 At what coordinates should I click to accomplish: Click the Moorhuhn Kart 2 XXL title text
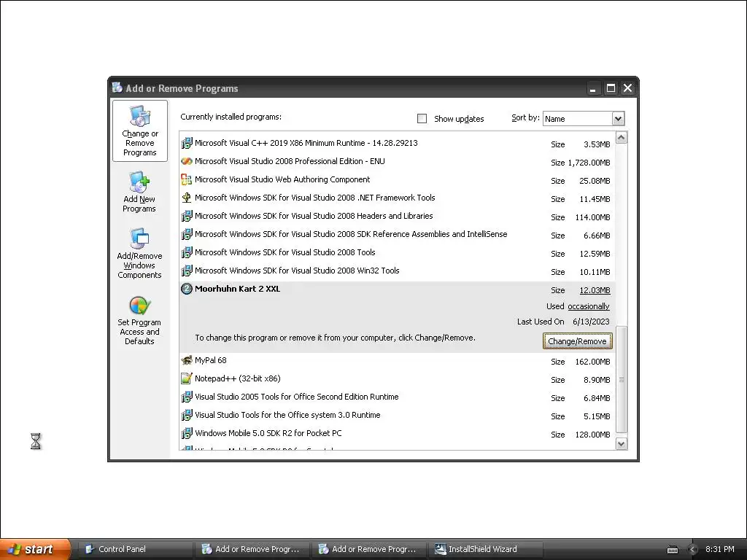(237, 289)
